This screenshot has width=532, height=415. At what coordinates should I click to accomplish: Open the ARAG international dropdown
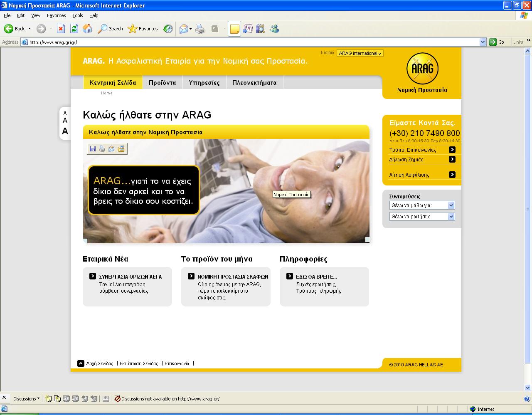pyautogui.click(x=360, y=53)
